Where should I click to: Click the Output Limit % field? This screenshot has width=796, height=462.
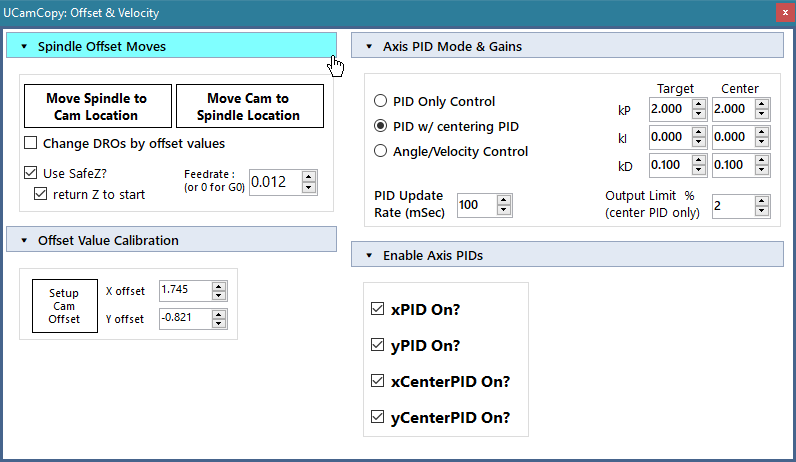coord(734,206)
